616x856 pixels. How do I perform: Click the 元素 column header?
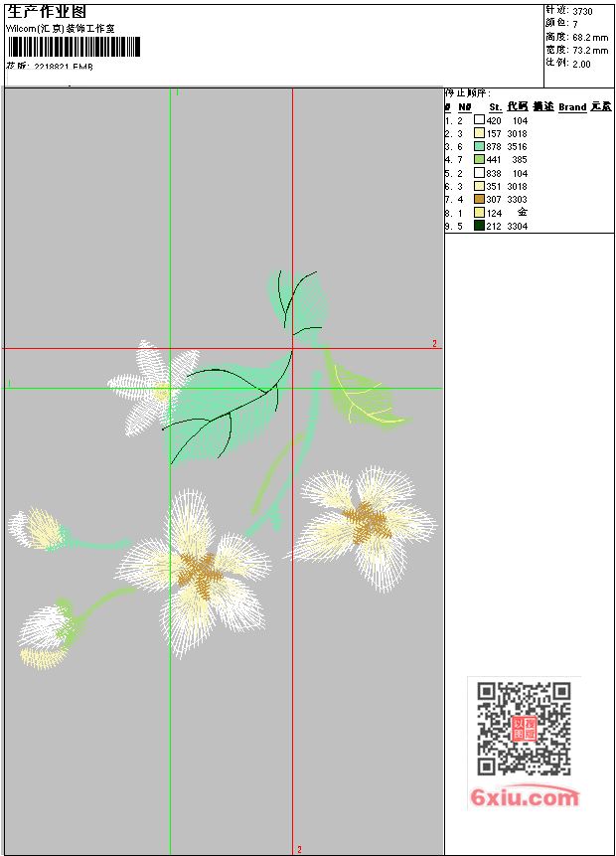click(600, 106)
